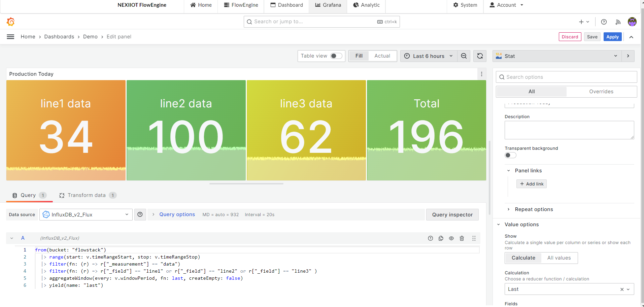Click the Transform data icon
Image resolution: width=644 pixels, height=307 pixels.
[62, 196]
